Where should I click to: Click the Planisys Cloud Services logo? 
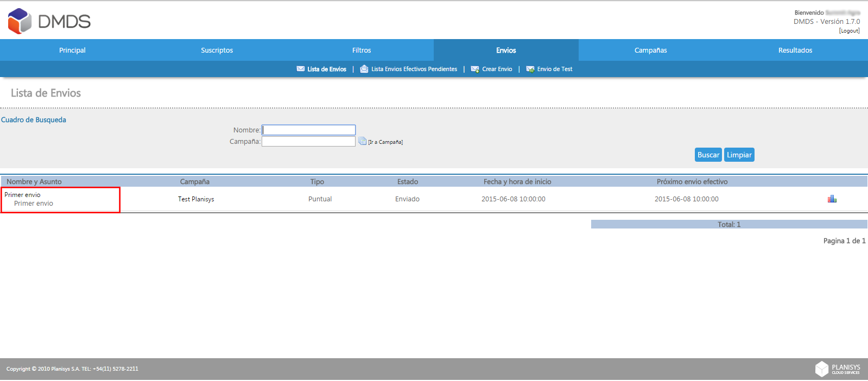click(x=838, y=369)
